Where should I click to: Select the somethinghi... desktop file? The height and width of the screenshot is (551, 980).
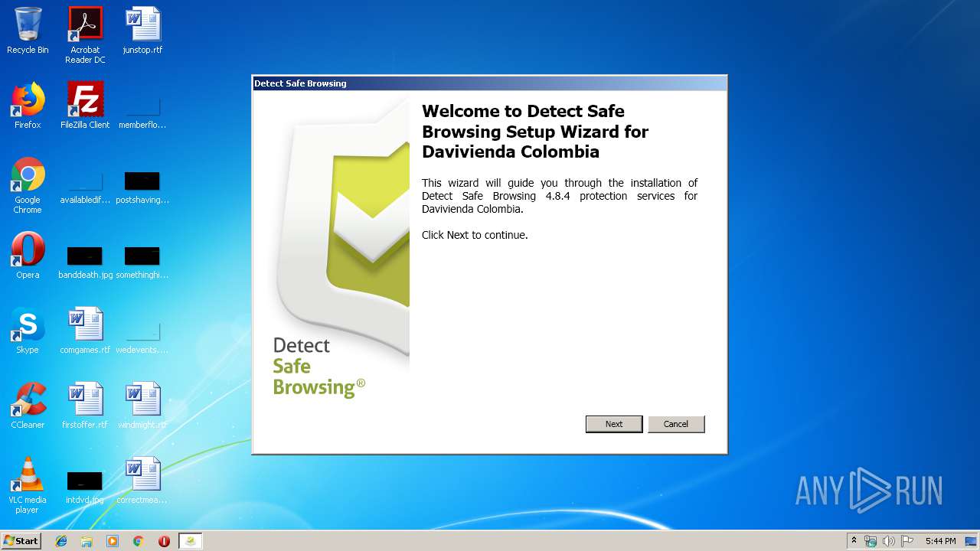142,263
